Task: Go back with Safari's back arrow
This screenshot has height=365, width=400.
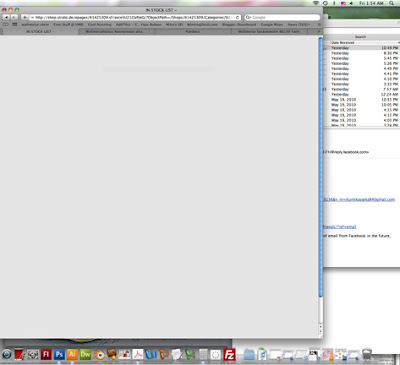Action: (6, 17)
